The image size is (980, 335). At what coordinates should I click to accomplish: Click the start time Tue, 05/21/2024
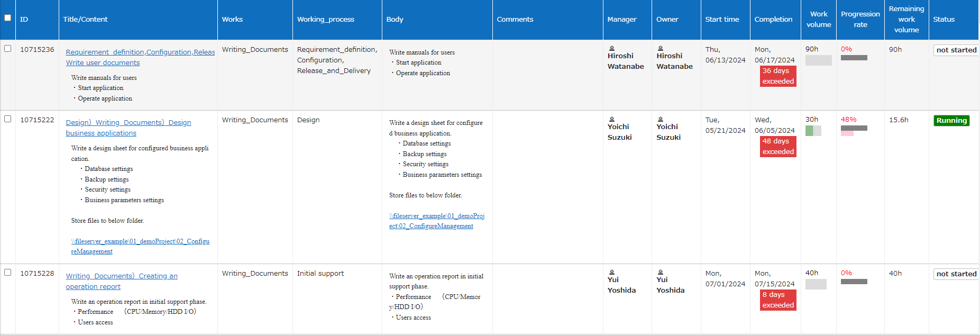click(x=725, y=125)
